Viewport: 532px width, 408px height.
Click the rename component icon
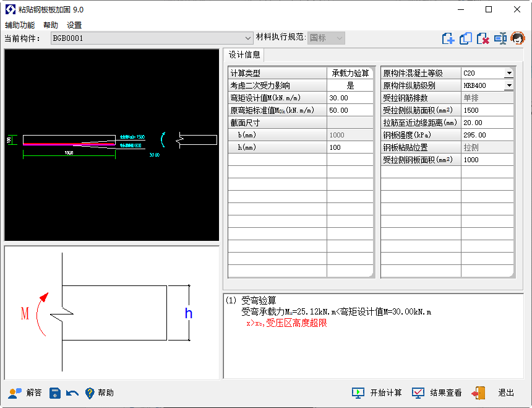coord(500,38)
